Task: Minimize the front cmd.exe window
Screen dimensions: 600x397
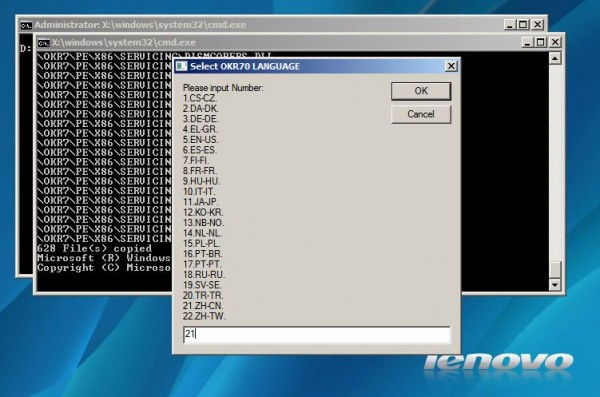Action: point(527,42)
